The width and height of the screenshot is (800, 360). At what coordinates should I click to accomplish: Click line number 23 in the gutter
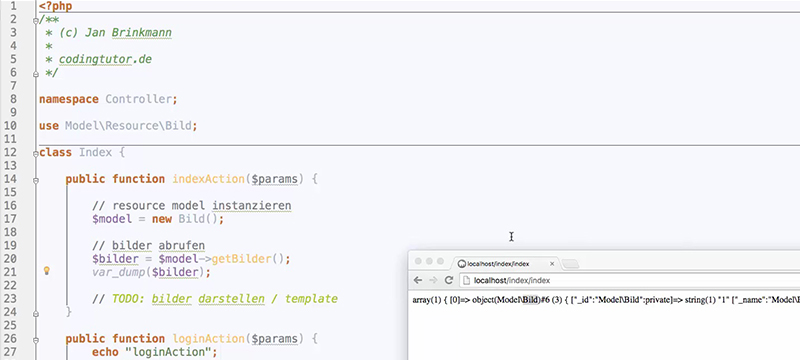tap(10, 298)
